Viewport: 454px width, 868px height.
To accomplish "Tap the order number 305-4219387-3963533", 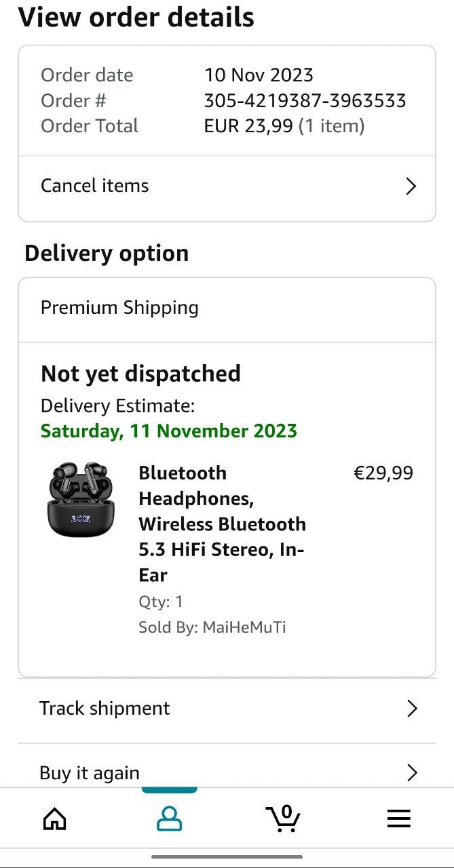I will (305, 101).
